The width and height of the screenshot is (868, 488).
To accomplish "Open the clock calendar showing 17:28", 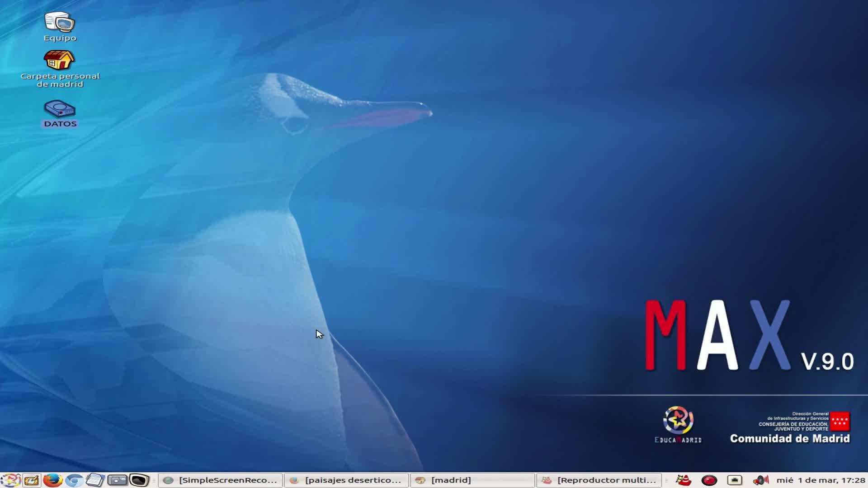I will [x=821, y=480].
